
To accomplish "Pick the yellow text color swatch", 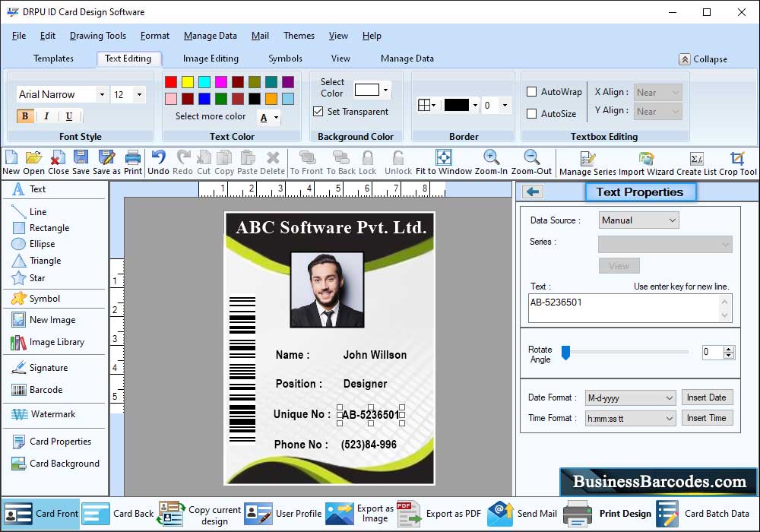I will [188, 82].
